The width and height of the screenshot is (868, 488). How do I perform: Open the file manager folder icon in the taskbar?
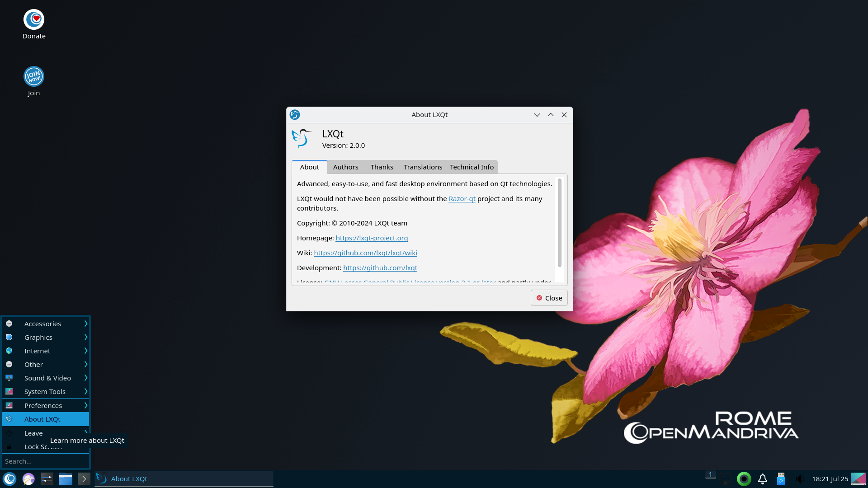tap(66, 479)
